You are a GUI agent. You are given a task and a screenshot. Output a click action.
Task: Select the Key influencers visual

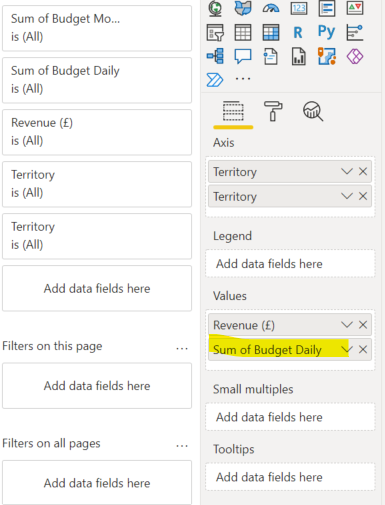[x=355, y=32]
